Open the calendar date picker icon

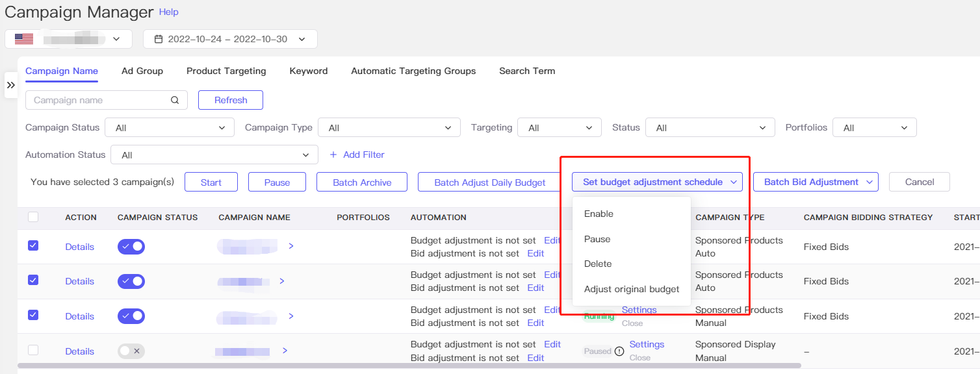(157, 38)
